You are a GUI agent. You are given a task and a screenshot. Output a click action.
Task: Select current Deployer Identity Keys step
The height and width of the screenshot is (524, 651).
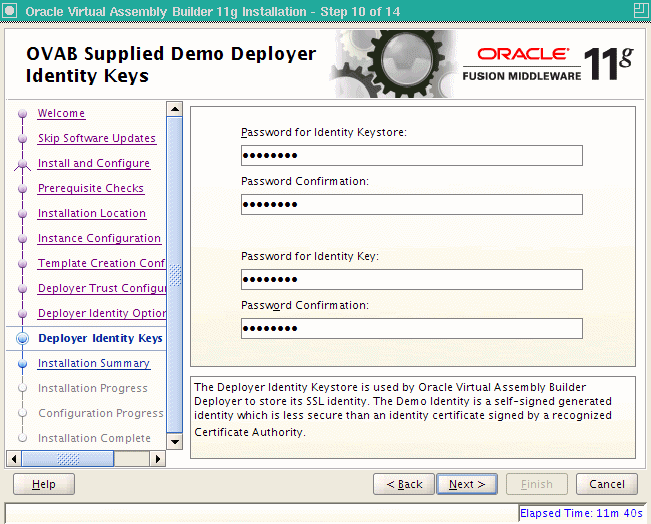point(100,338)
